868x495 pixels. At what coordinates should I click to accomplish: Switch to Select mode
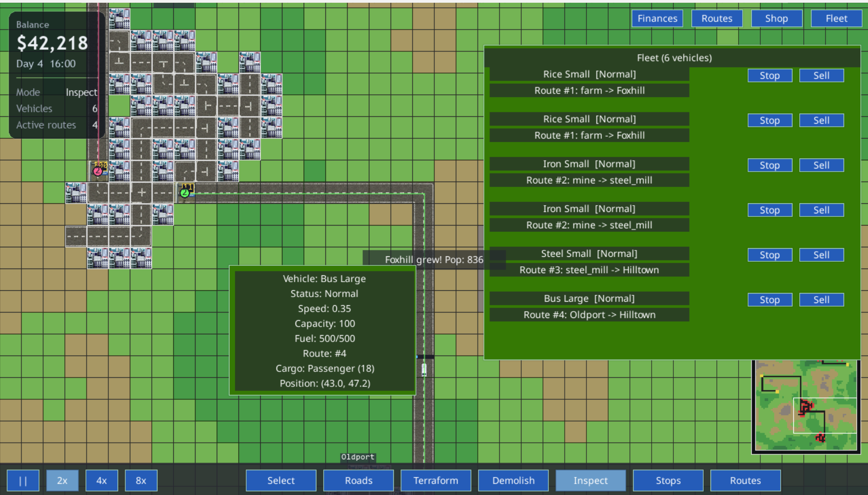coord(281,481)
